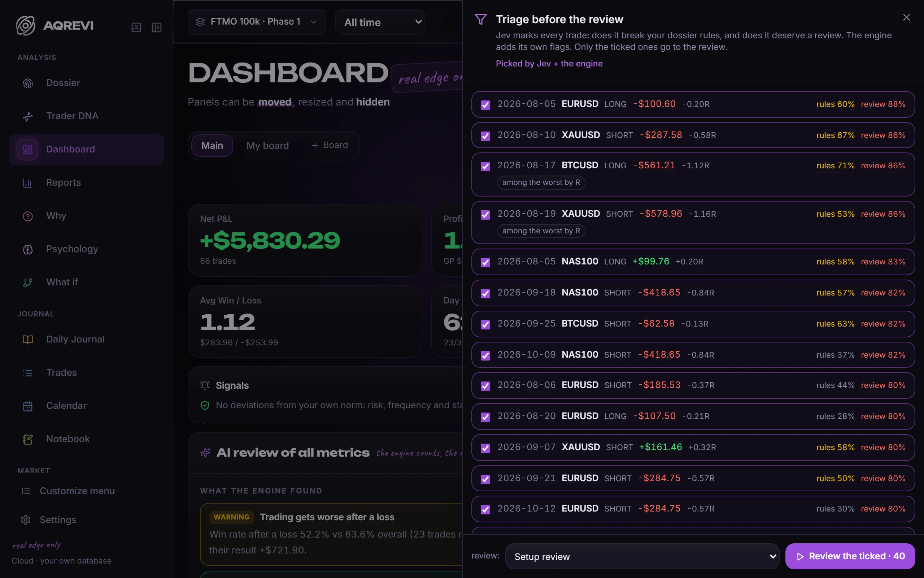Click the inbox tray icon beside AQREVI
Image resolution: width=924 pixels, height=578 pixels.
[x=136, y=27]
